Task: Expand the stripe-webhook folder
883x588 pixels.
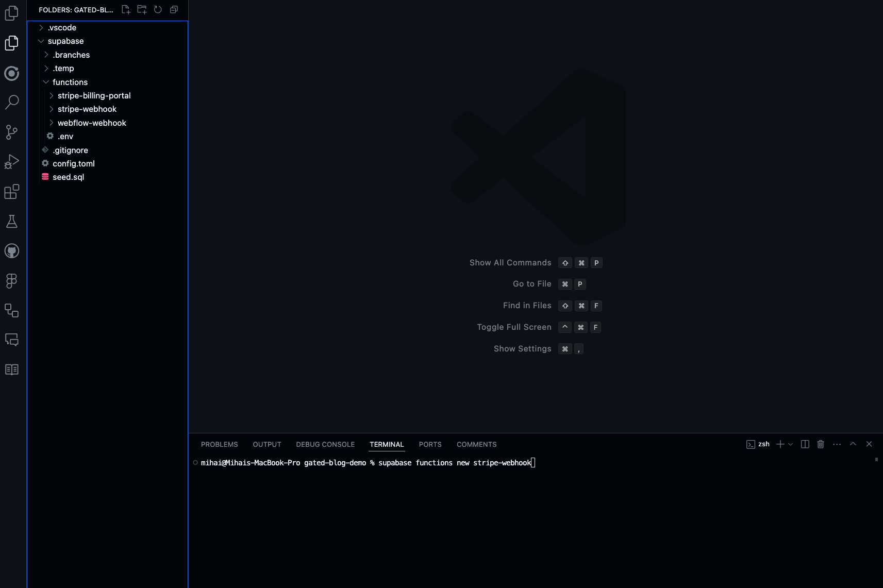Action: point(107,109)
